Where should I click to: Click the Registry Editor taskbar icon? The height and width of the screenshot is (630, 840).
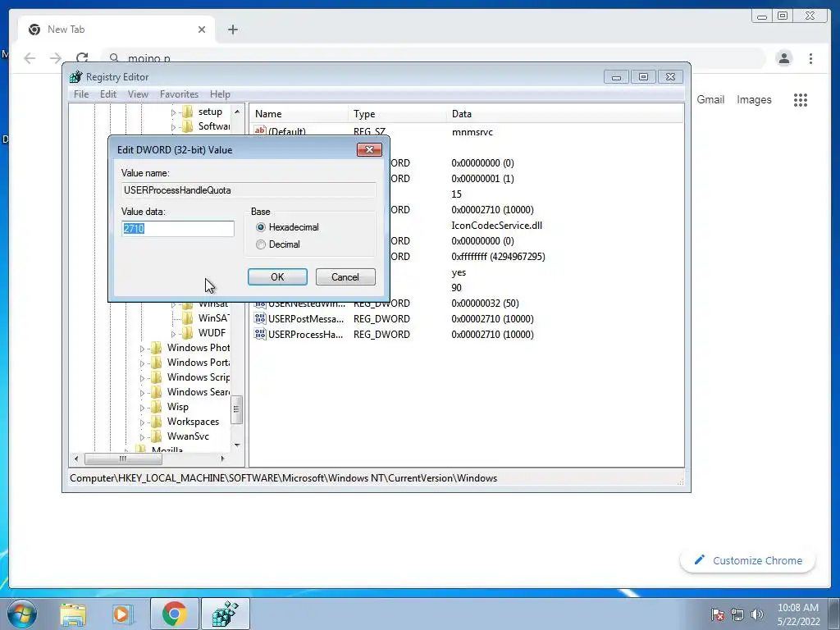(225, 614)
